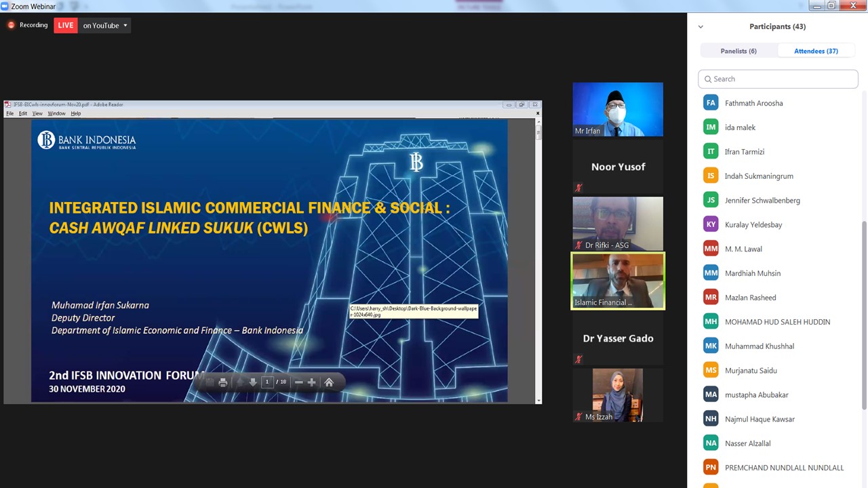Go to previous page with up arrow
This screenshot has height=488, width=868.
[239, 382]
